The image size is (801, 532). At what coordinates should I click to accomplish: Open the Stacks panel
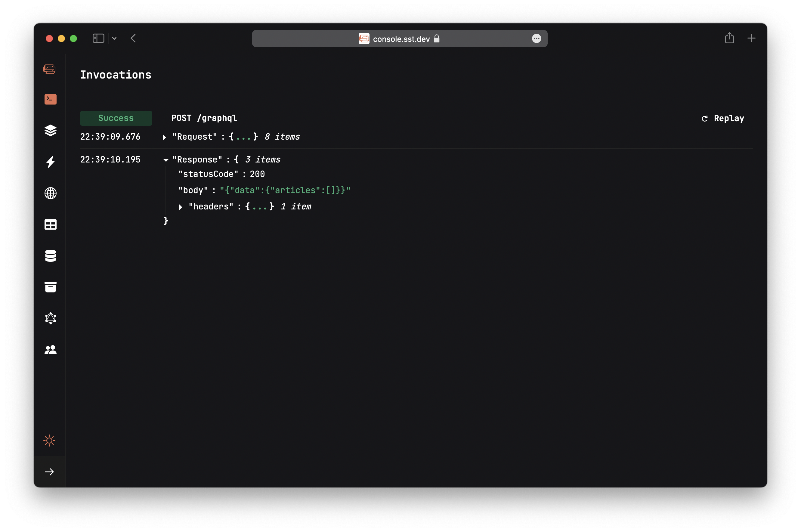pos(50,131)
